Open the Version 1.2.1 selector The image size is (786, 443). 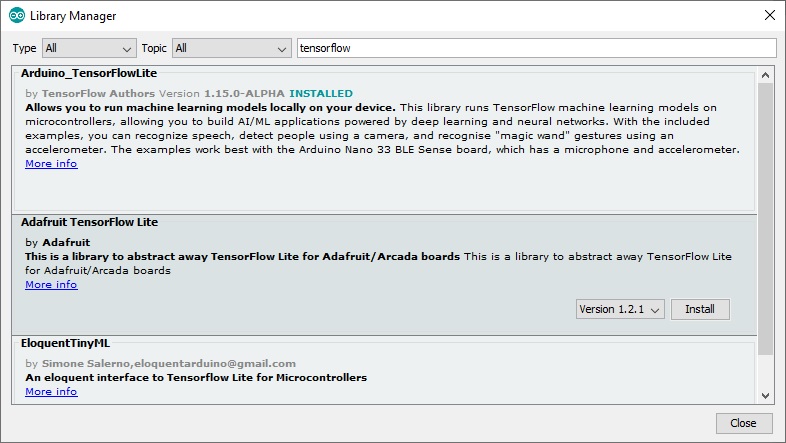(620, 310)
